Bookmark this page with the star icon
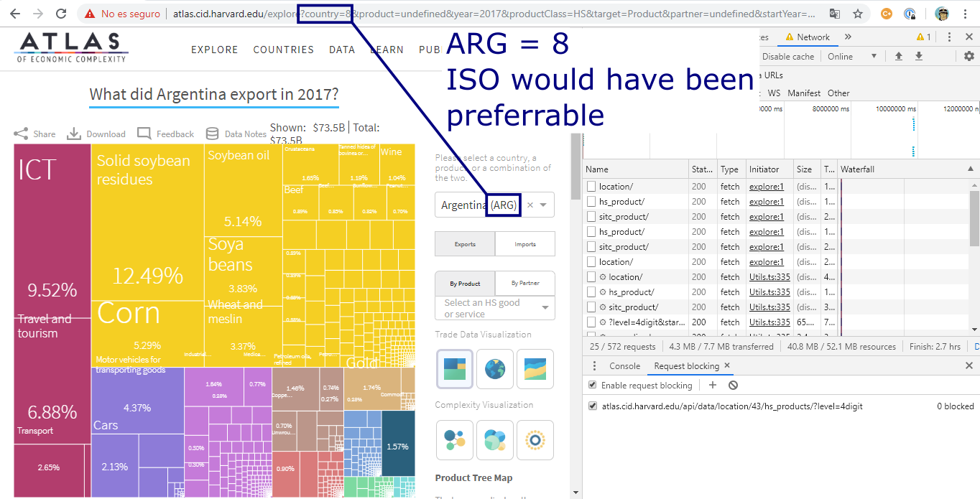 [858, 14]
